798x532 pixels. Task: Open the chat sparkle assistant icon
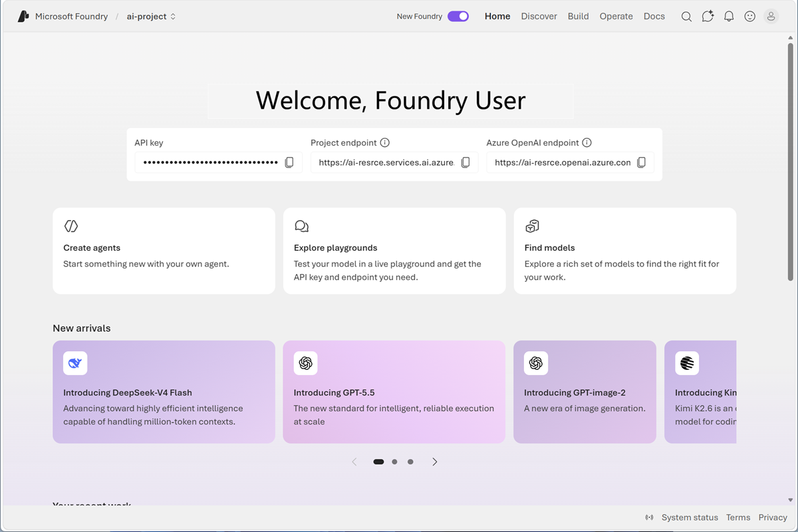click(708, 16)
